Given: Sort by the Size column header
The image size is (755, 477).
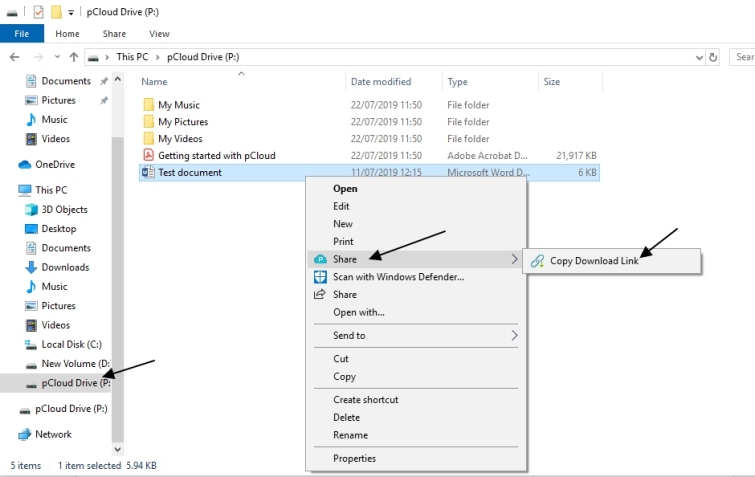Looking at the screenshot, I should 570,81.
